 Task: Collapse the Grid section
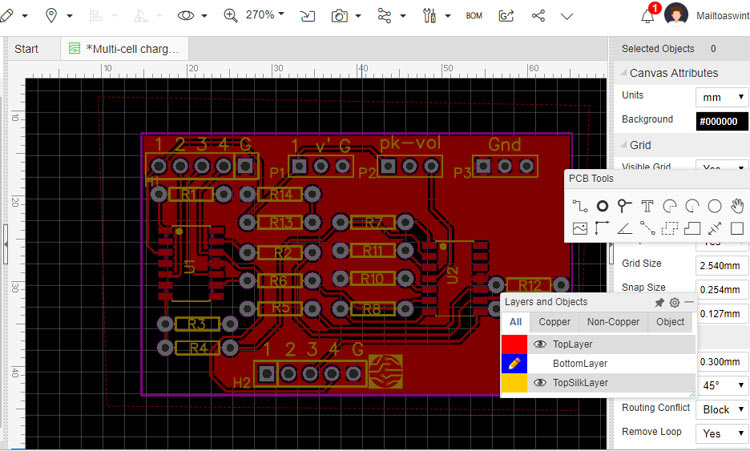[x=624, y=145]
